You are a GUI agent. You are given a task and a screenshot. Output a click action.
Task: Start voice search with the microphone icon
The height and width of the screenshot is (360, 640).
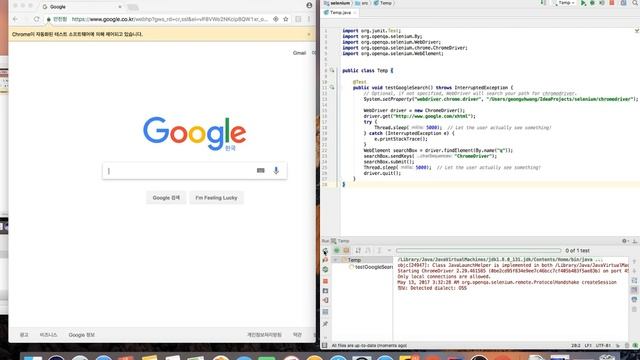pyautogui.click(x=276, y=170)
